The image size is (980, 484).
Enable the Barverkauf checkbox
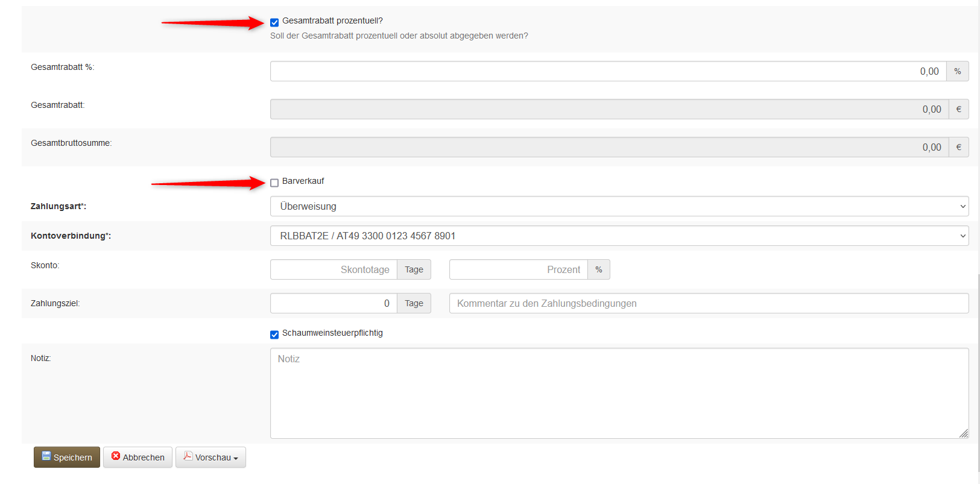coord(274,183)
